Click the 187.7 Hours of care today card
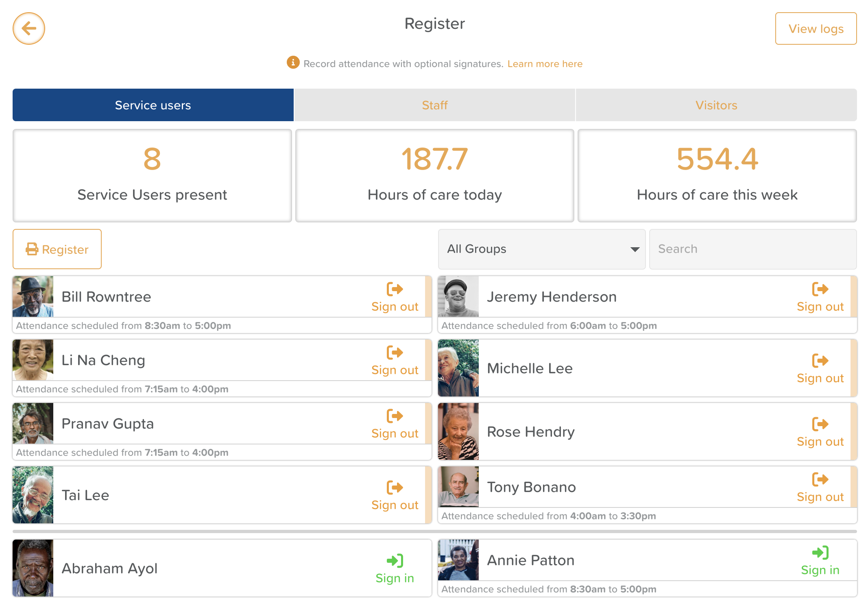The image size is (868, 601). coord(434,176)
